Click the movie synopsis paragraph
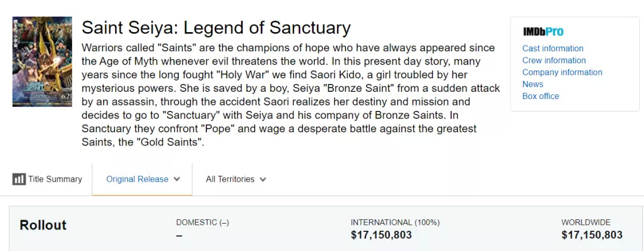644x251 pixels. 280,94
